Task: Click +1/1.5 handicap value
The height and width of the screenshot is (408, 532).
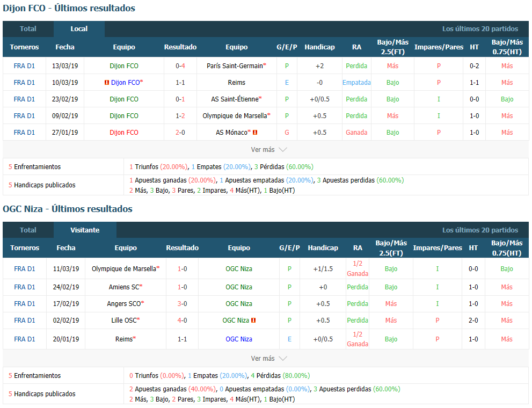Action: [323, 268]
